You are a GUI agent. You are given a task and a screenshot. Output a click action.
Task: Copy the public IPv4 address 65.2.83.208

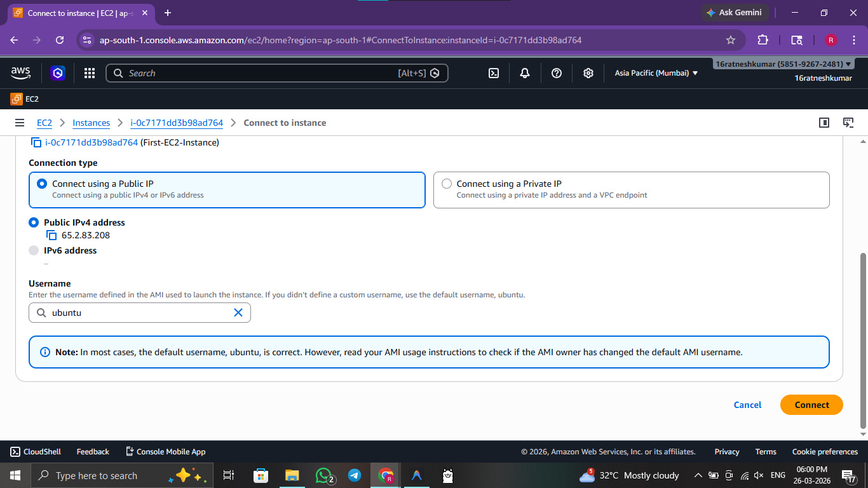pyautogui.click(x=51, y=236)
